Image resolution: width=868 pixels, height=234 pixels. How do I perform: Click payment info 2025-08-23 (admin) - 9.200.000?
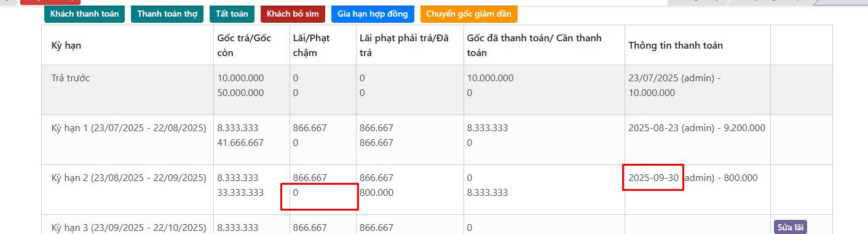point(696,128)
